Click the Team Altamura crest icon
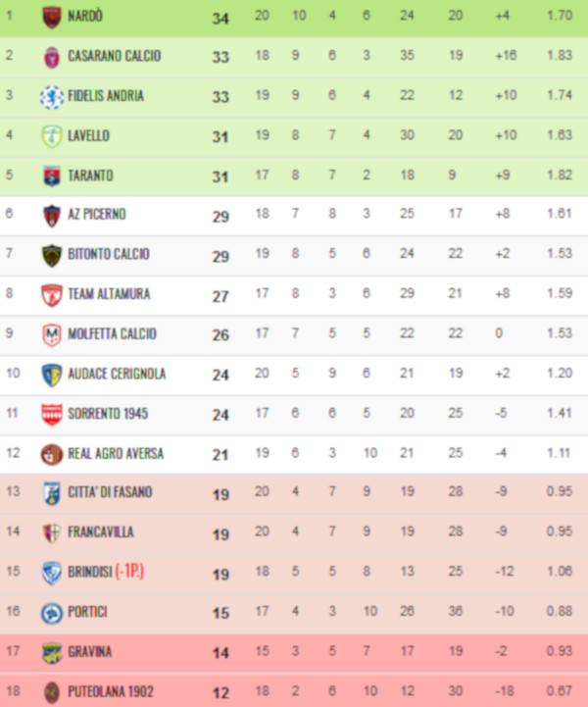Screen dimensions: 588x707 [51, 294]
